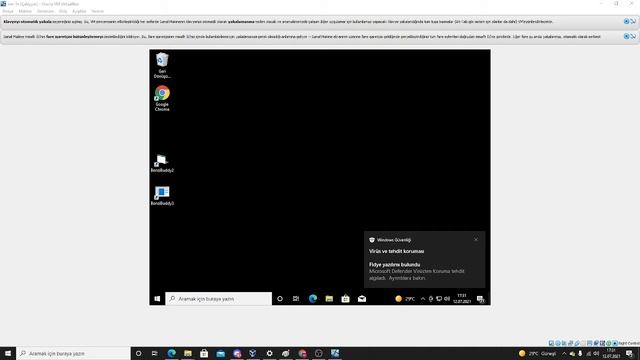
Task: Launch Microsoft Edge from the host taskbar
Action: tap(171, 353)
